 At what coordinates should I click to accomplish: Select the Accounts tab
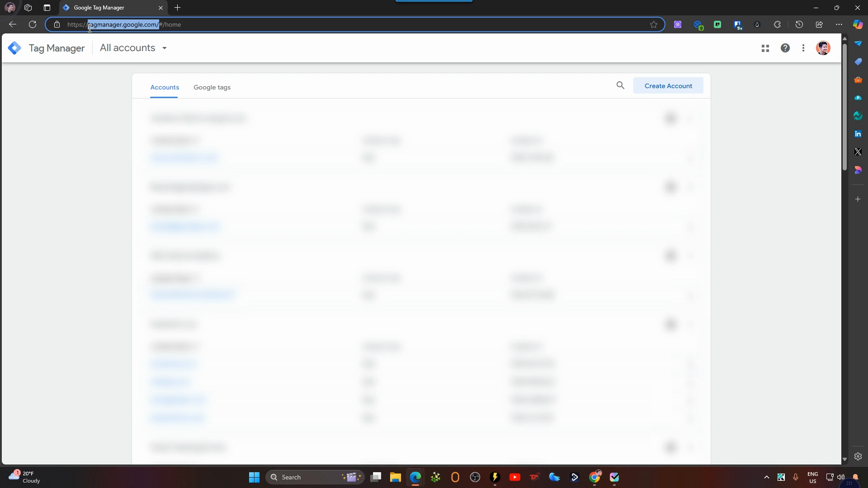[x=165, y=87]
